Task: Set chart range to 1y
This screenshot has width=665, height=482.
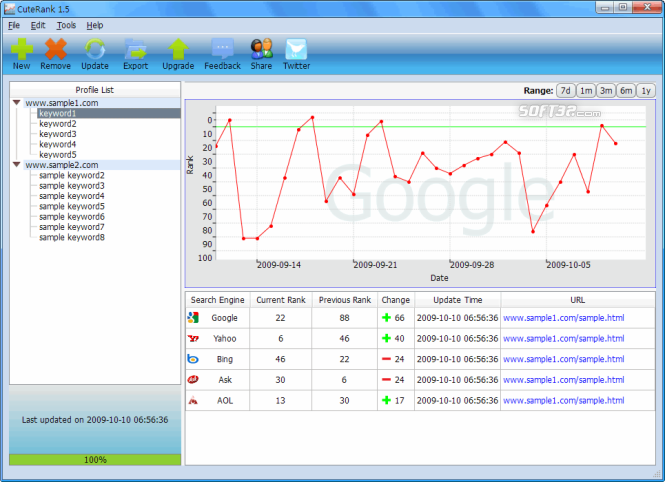Action: point(645,91)
